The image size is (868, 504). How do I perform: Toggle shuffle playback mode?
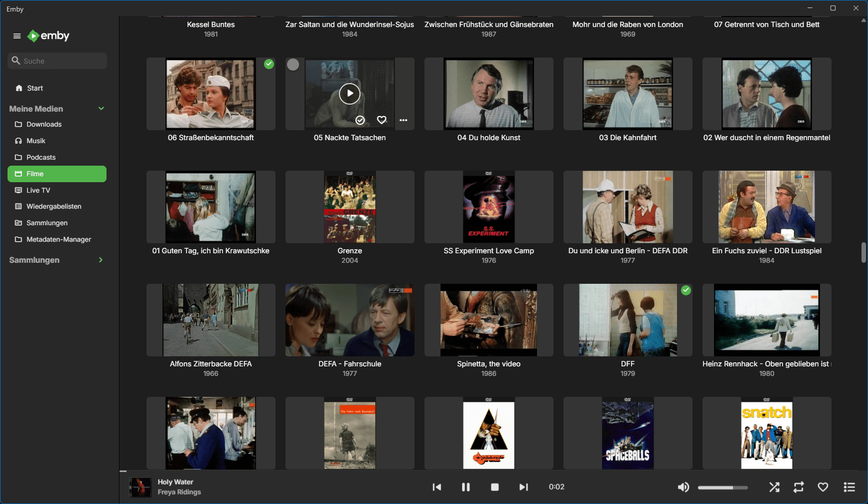pyautogui.click(x=774, y=487)
